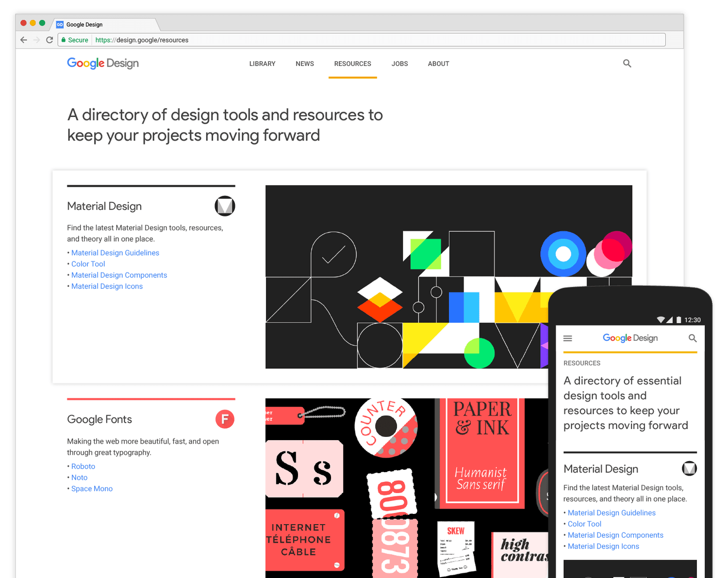This screenshot has height=578, width=728.
Task: Open search with the desktop magnifier icon
Action: (627, 63)
